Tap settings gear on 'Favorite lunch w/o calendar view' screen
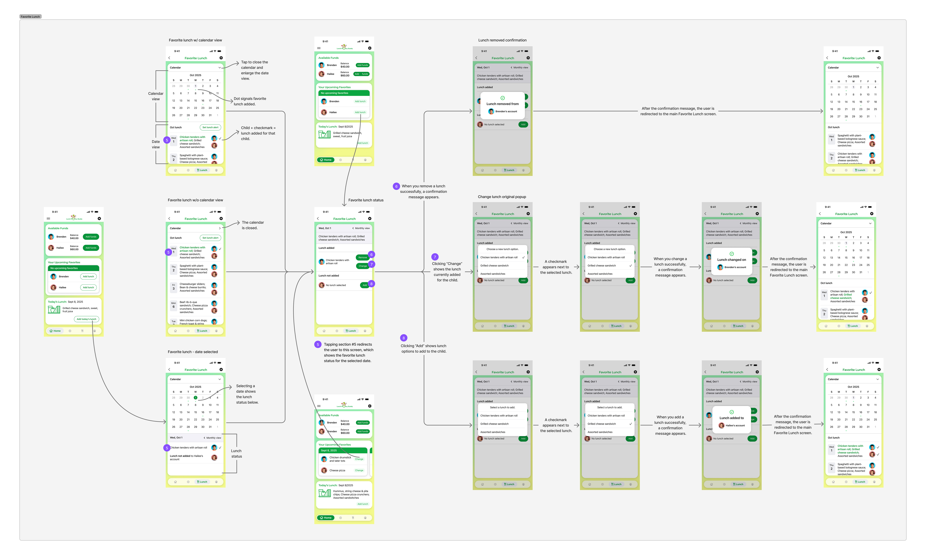Screen dimensions: 926x560 pyautogui.click(x=221, y=219)
